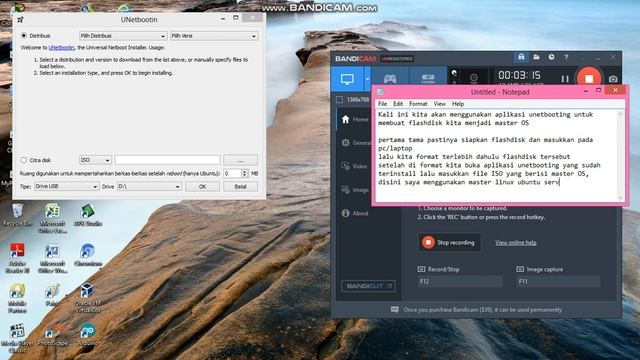Click the Bandicam padlock register icon

(521, 57)
